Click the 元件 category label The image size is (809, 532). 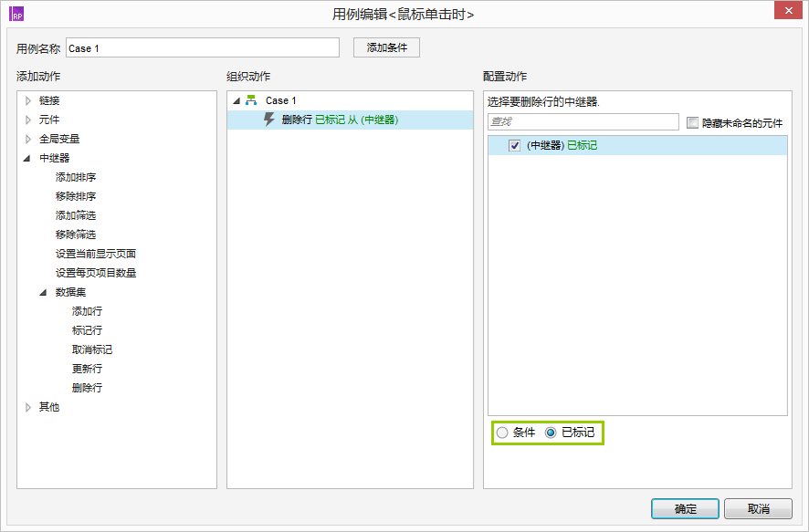[49, 120]
